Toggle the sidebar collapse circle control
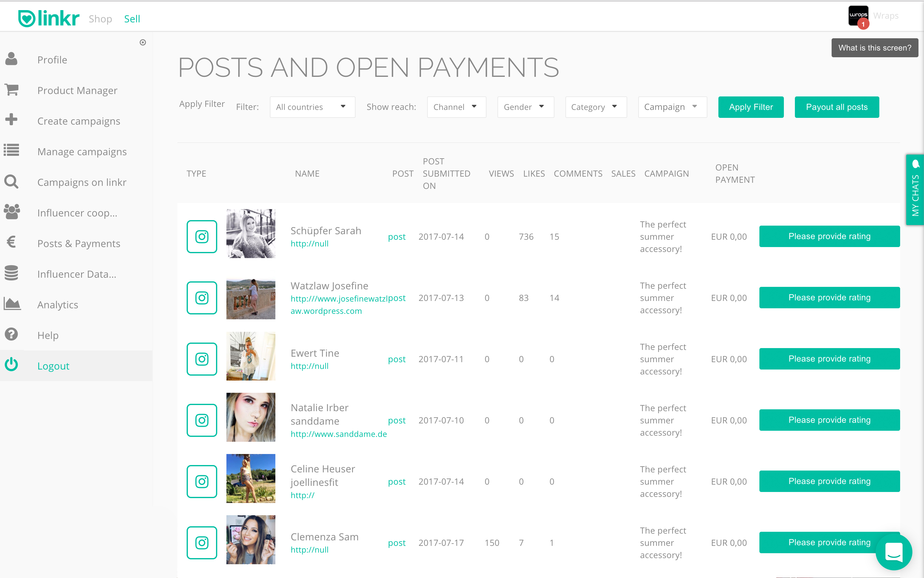The width and height of the screenshot is (924, 578). pyautogui.click(x=143, y=43)
